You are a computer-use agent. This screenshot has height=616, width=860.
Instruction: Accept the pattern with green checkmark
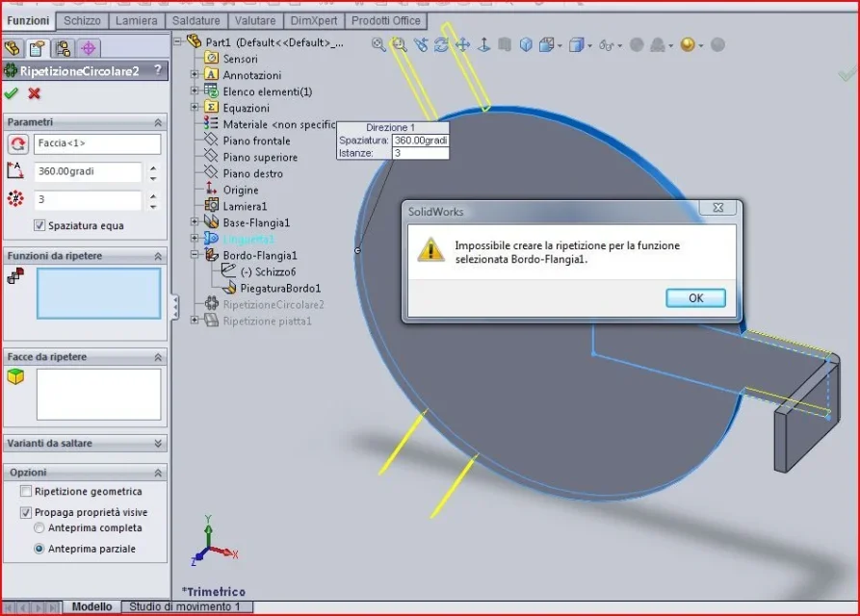point(11,93)
